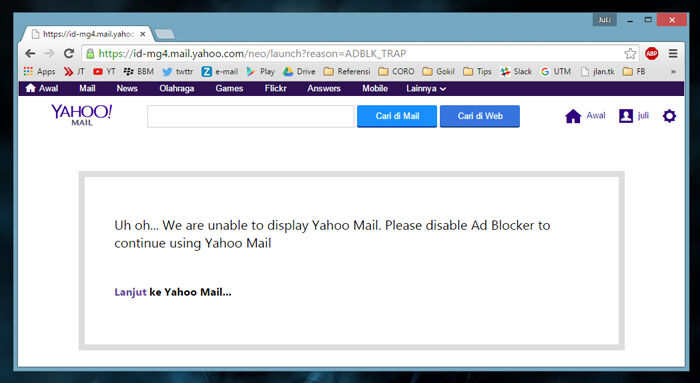
Task: Open the Apps bookmark shortcut
Action: tap(39, 71)
